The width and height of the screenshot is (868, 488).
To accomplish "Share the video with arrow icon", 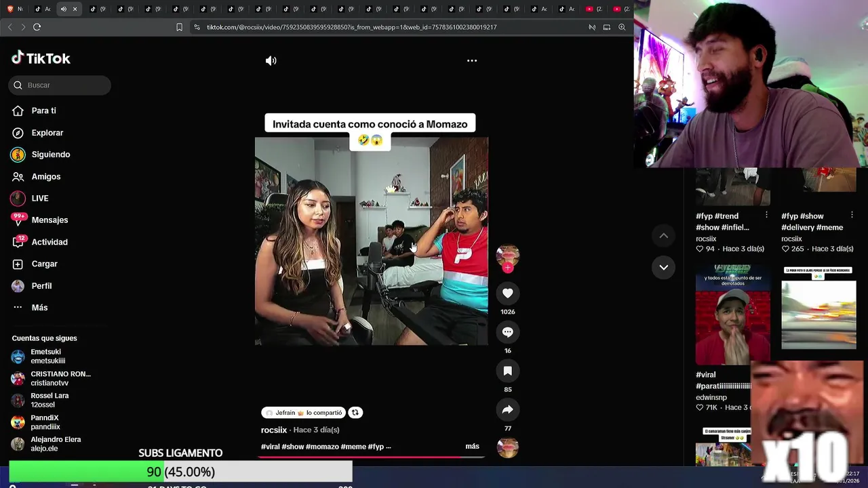I will [507, 409].
